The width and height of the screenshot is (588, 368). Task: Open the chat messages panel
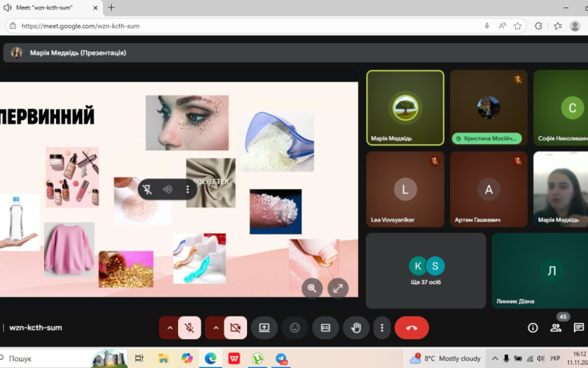[x=578, y=328]
